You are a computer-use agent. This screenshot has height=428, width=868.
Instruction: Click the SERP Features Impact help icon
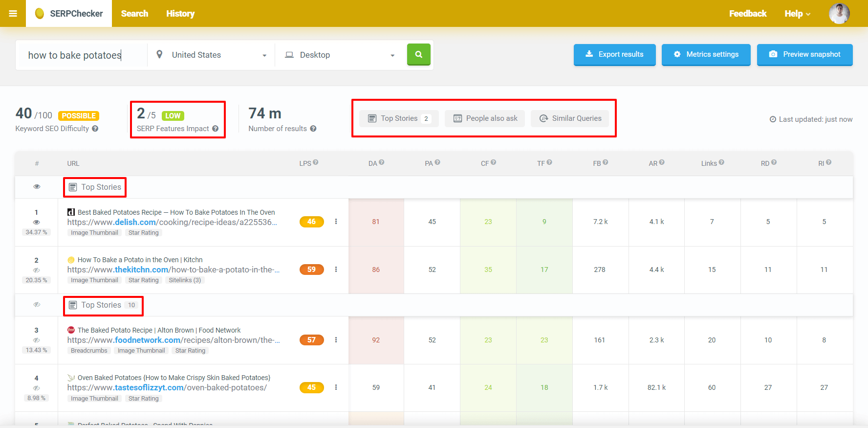pyautogui.click(x=216, y=129)
